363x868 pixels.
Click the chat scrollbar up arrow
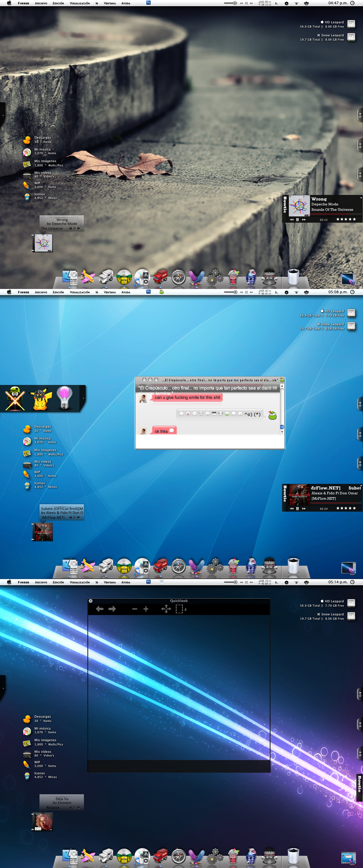pyautogui.click(x=282, y=386)
